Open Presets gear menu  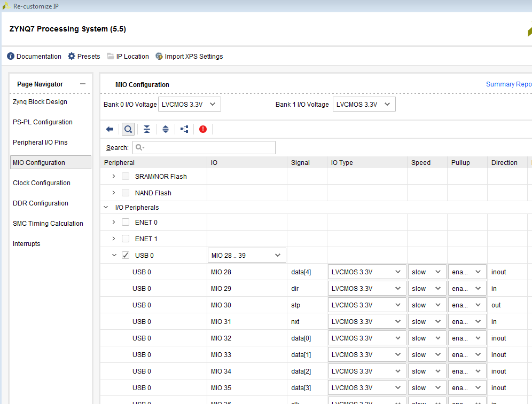tap(84, 56)
